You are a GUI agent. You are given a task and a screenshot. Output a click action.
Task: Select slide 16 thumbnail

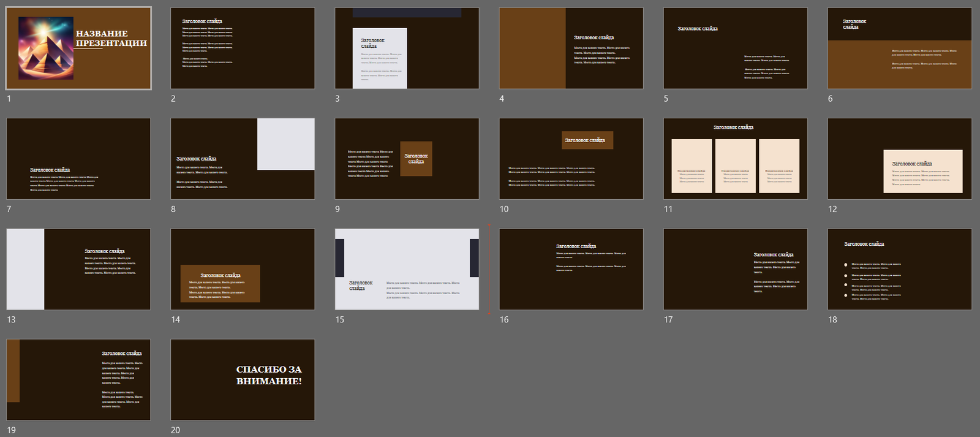click(x=571, y=269)
